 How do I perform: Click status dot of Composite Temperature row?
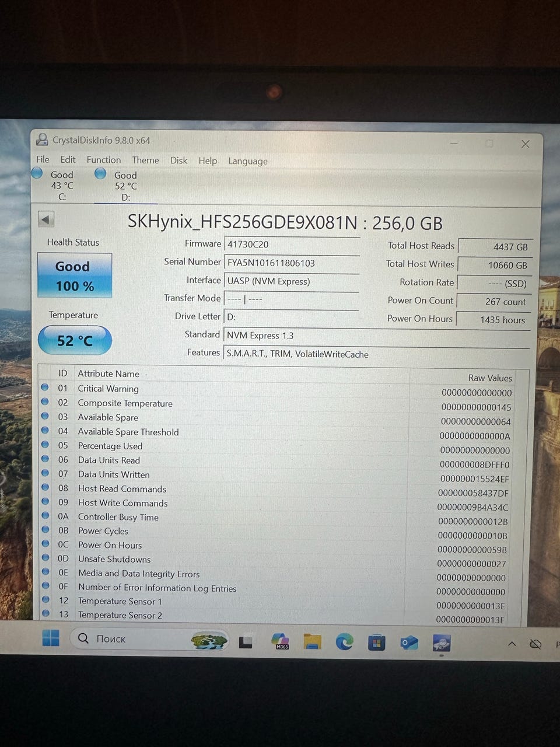[x=45, y=402]
